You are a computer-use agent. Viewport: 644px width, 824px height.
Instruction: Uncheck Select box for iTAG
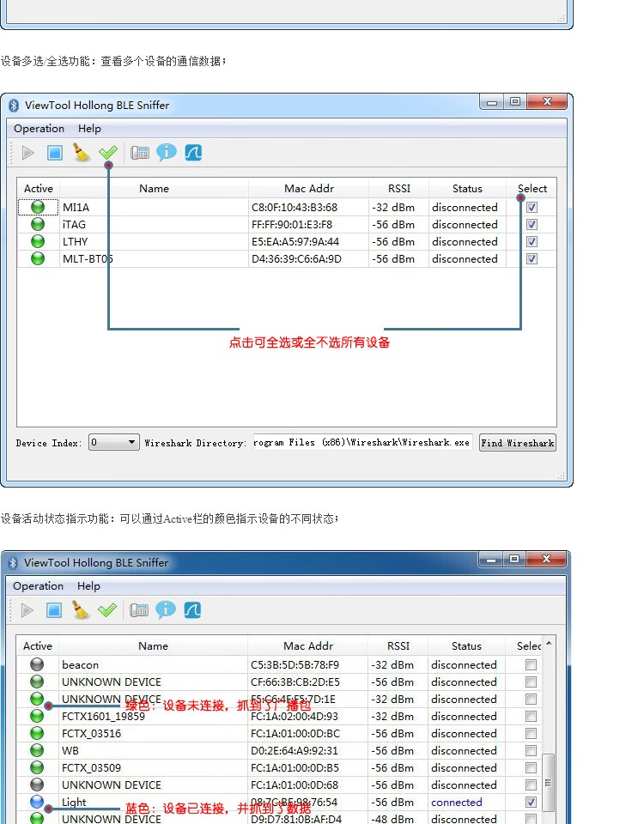532,224
